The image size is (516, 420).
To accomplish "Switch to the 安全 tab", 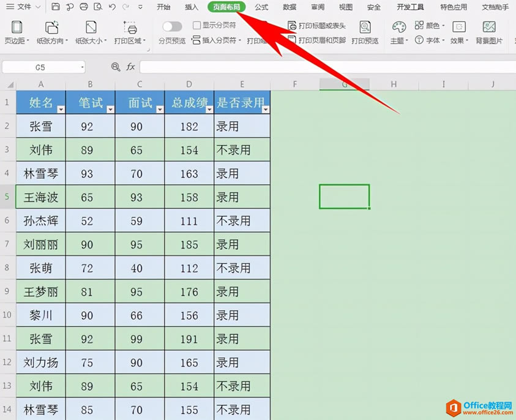I will point(374,7).
